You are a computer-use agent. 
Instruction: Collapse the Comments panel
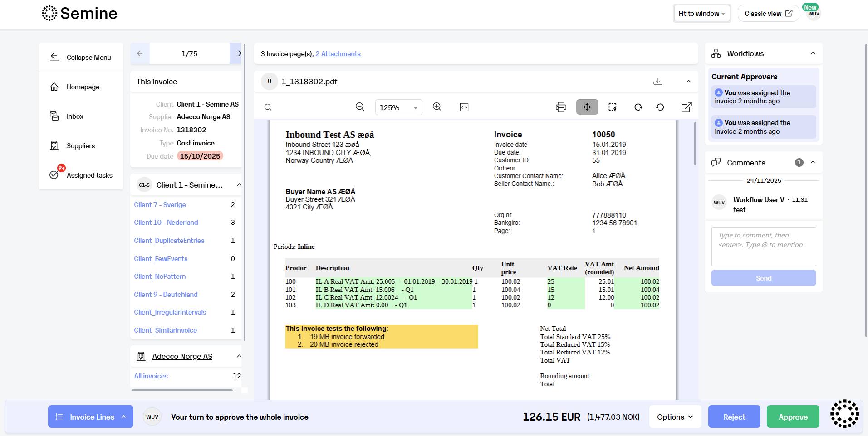813,162
